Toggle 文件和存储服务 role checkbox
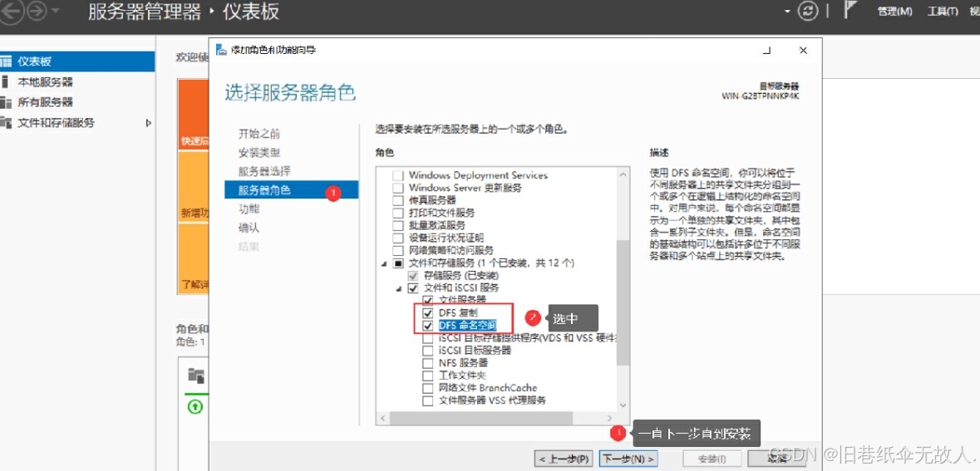 397,263
